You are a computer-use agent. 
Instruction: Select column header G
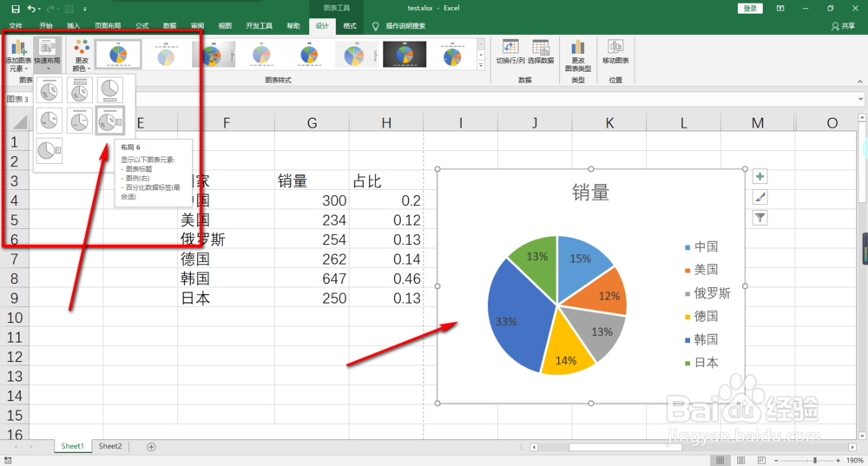tap(312, 123)
